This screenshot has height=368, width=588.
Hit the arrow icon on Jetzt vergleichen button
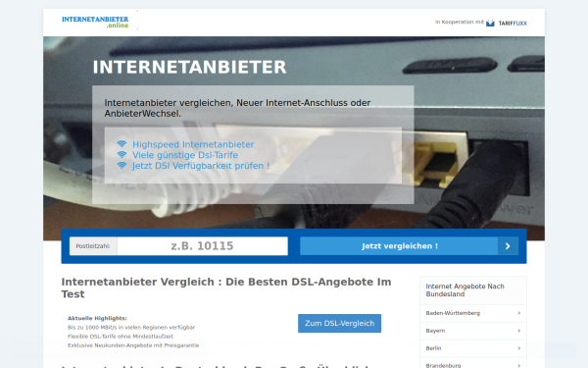pyautogui.click(x=508, y=246)
